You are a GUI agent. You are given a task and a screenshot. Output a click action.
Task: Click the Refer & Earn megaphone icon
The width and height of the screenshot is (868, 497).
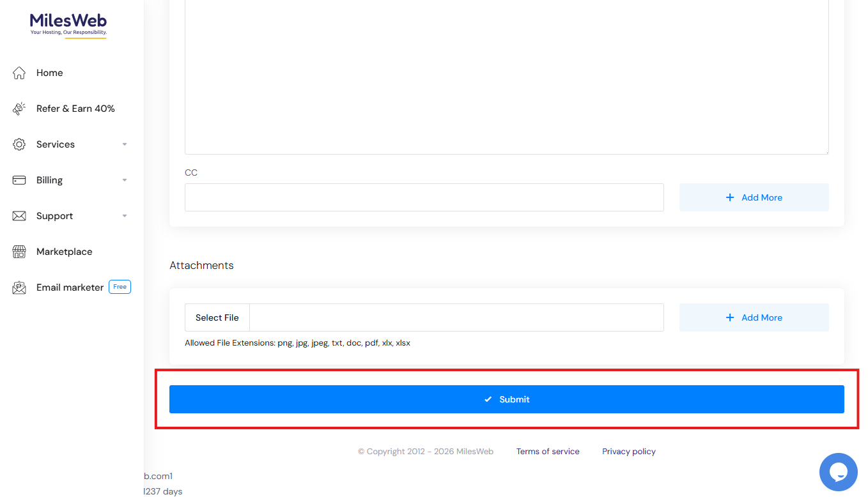coord(19,109)
